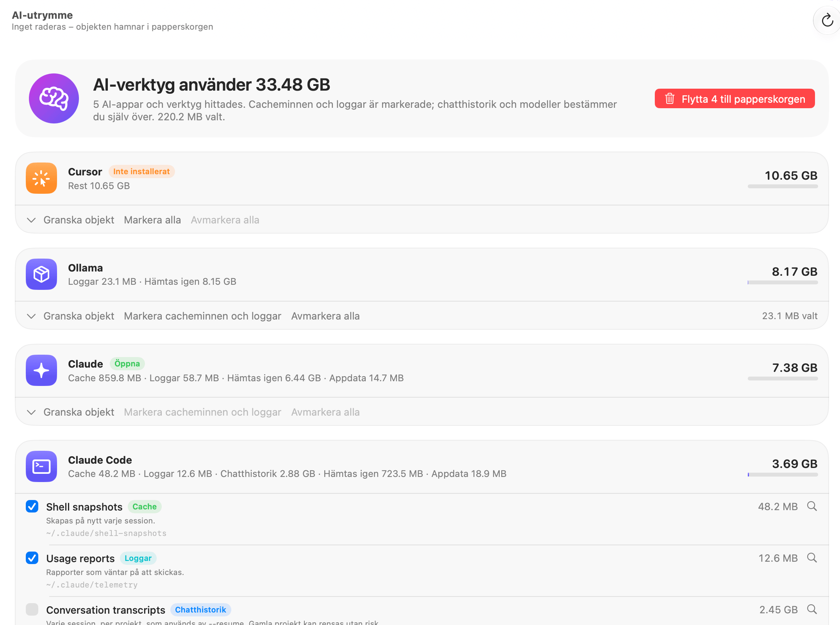Click the Claude Code 3.69 GB size bar
The height and width of the screenshot is (625, 840).
point(783,475)
